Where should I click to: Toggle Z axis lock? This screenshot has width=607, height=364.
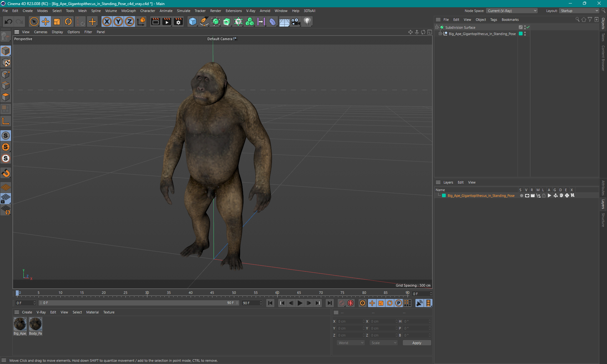[130, 21]
